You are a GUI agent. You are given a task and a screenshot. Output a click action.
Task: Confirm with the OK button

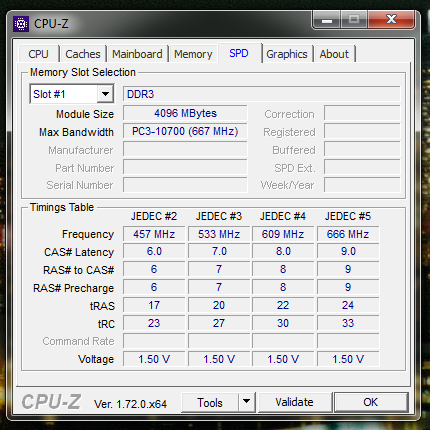371,402
